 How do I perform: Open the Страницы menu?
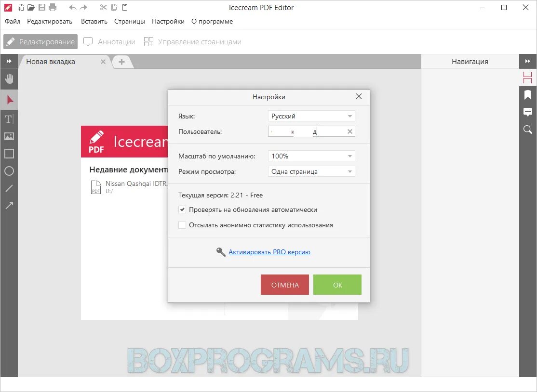[130, 21]
